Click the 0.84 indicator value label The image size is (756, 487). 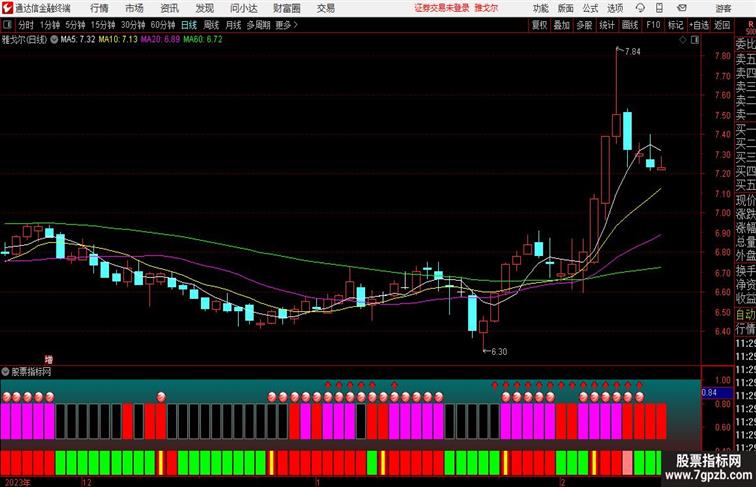(709, 393)
